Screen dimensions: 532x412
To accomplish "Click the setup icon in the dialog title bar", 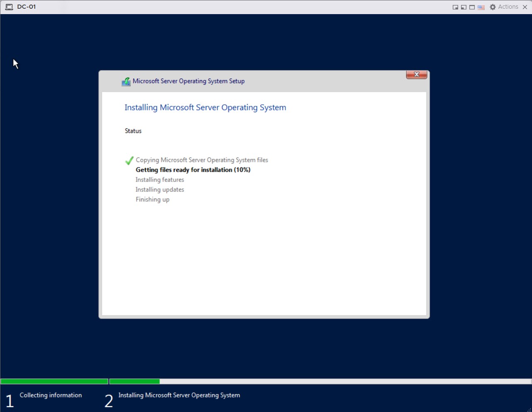I will tap(126, 81).
